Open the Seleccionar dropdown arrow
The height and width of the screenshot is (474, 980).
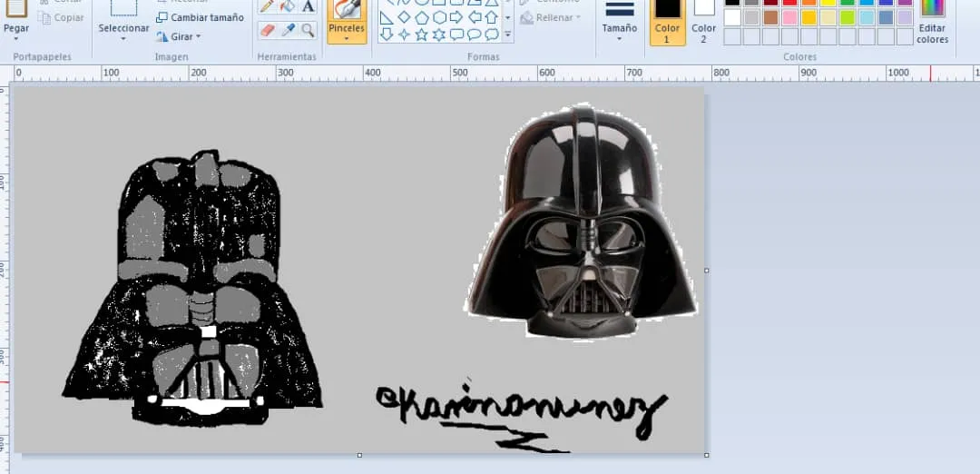(x=123, y=39)
